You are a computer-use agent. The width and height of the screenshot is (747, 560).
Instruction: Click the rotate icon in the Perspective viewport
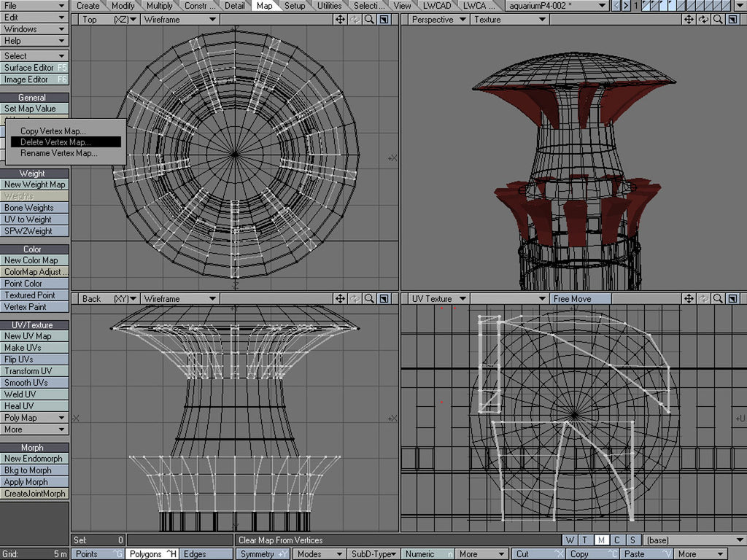point(704,20)
